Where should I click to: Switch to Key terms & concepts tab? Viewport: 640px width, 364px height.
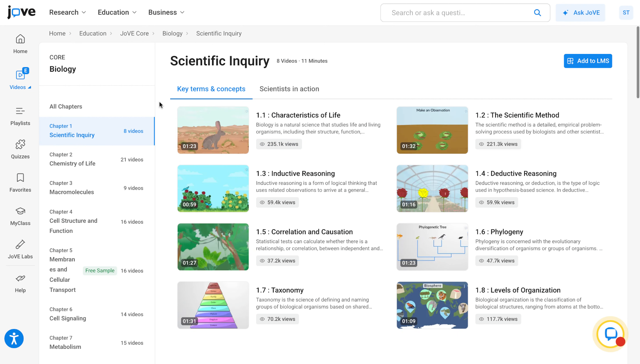(211, 89)
